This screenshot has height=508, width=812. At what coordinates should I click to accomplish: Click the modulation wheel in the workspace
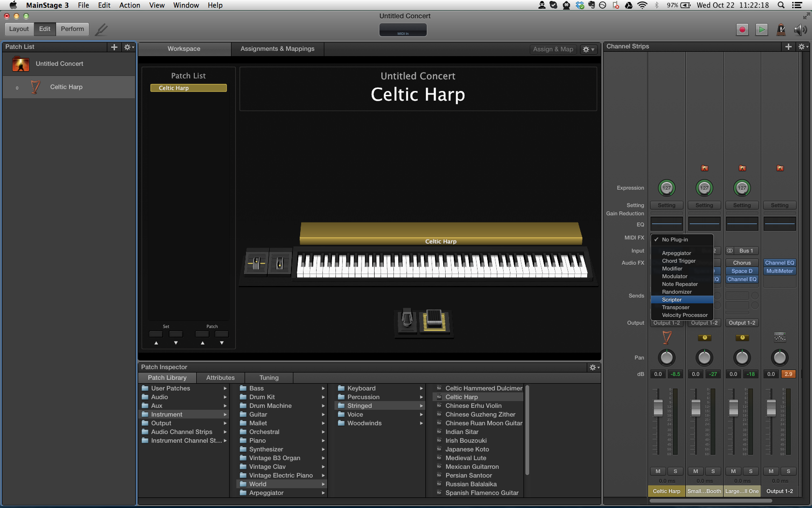pyautogui.click(x=280, y=263)
